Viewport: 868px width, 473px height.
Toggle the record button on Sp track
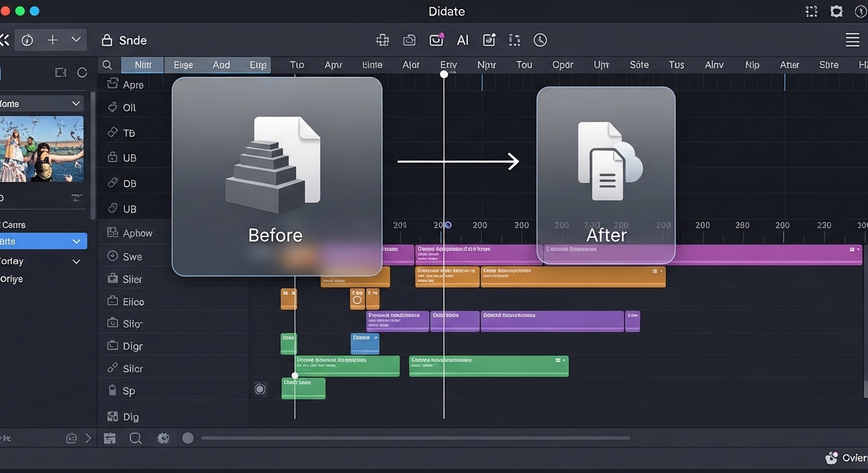pyautogui.click(x=260, y=389)
